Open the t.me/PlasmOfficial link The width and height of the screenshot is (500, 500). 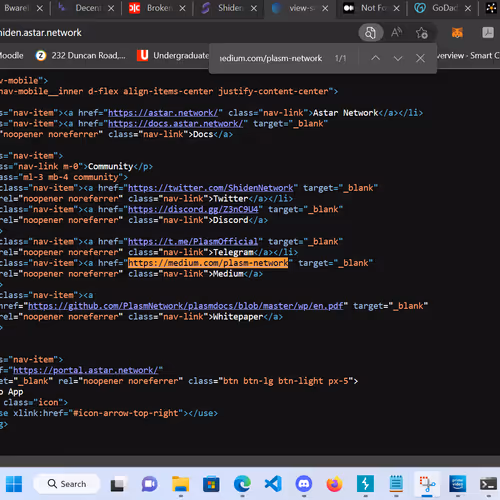(193, 242)
